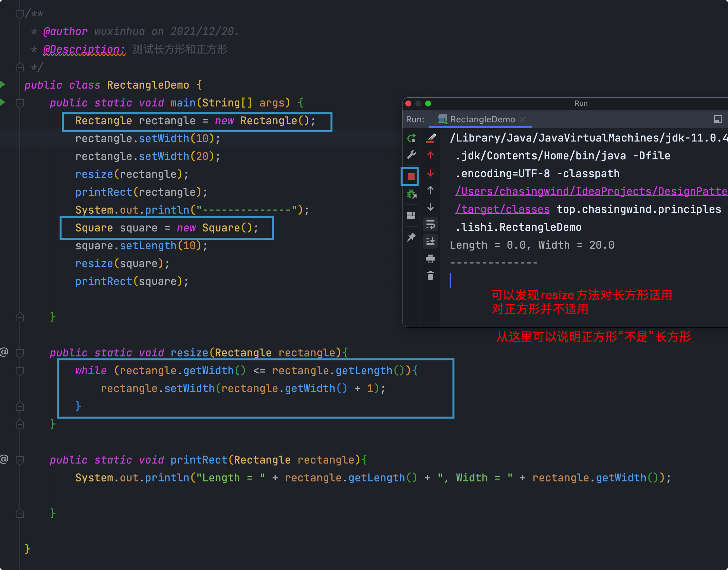Toggle soft-wrap in console
The height and width of the screenshot is (570, 728).
point(430,224)
